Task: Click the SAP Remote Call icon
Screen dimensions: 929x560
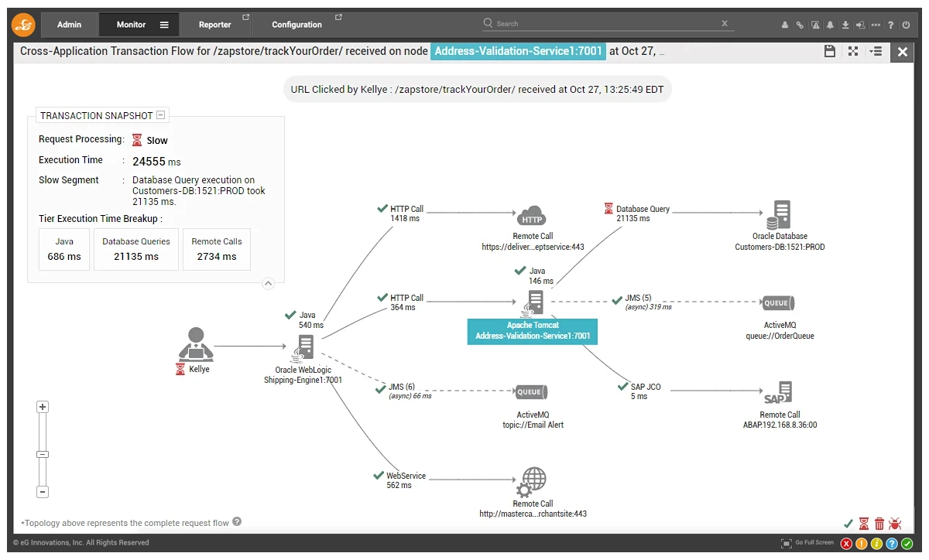Action: point(778,393)
